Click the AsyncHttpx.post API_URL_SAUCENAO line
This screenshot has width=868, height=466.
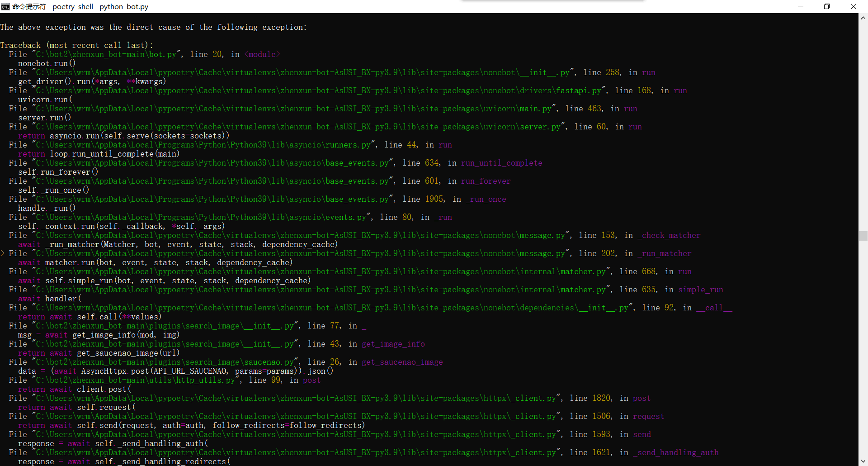tap(175, 371)
